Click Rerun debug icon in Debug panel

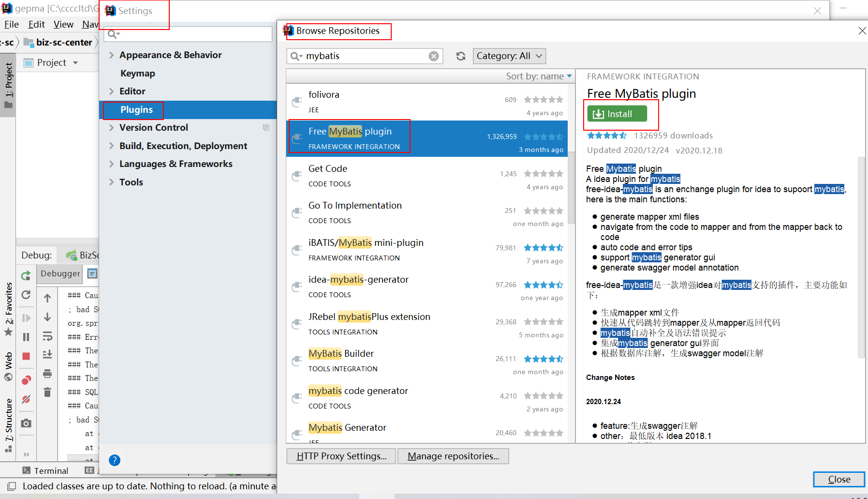[x=26, y=276]
